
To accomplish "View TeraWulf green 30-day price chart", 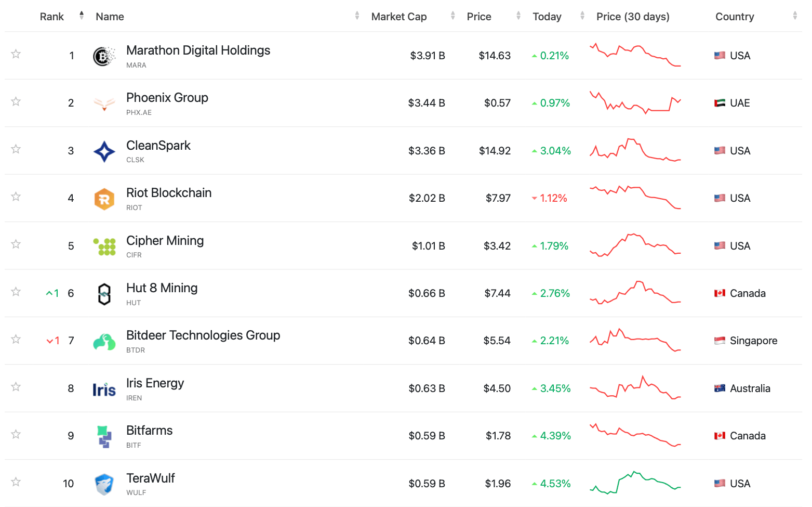I will [x=635, y=483].
